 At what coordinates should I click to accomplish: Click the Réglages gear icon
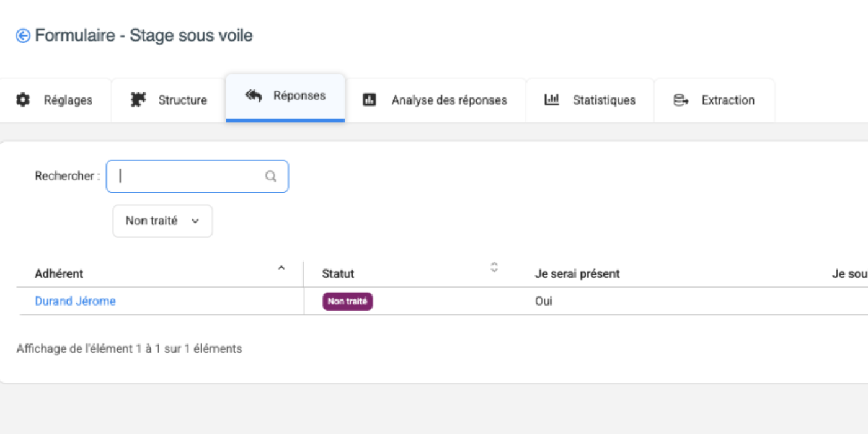point(23,100)
